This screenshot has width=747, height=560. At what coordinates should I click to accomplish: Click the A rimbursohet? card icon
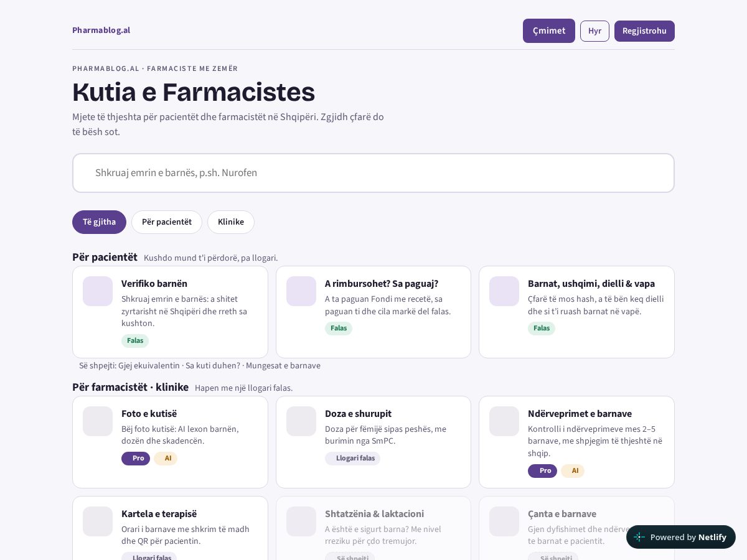301,291
